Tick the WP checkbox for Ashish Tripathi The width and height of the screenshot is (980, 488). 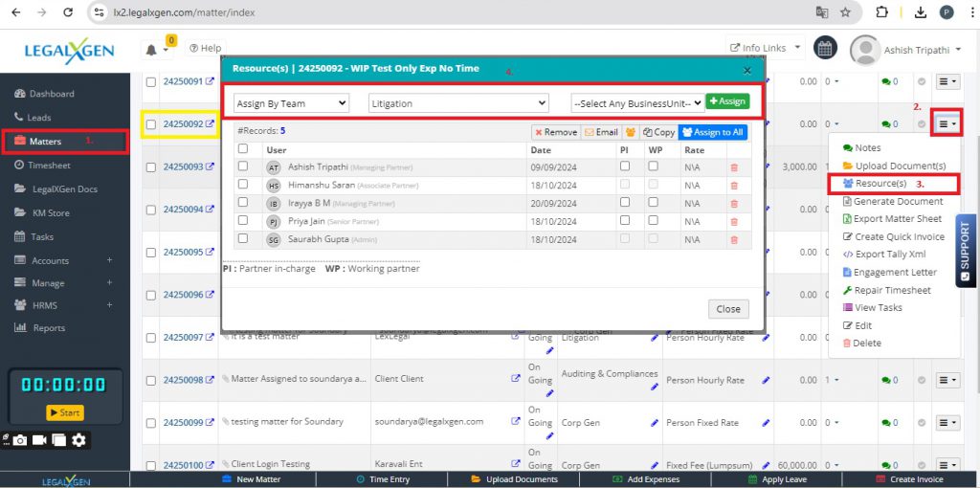(654, 166)
